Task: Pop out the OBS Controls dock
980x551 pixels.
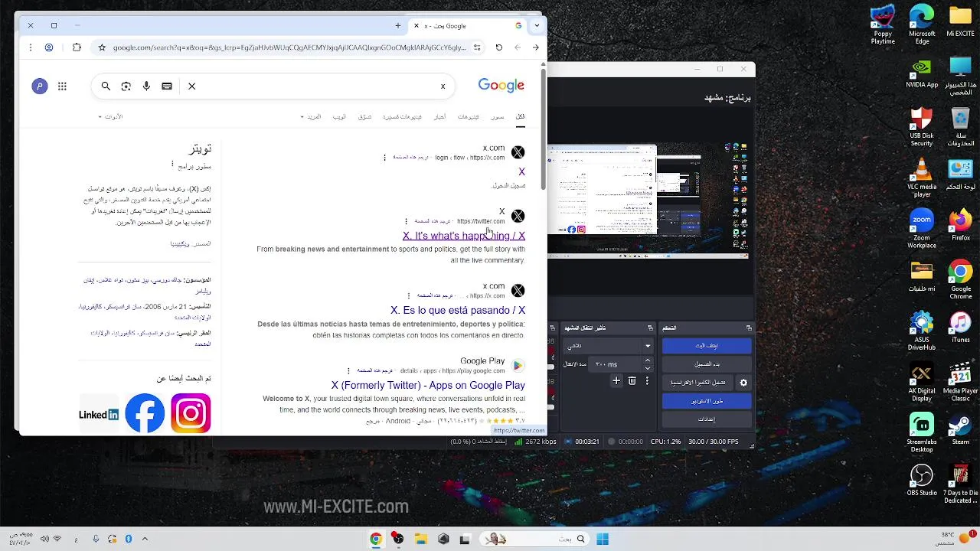Action: (749, 328)
